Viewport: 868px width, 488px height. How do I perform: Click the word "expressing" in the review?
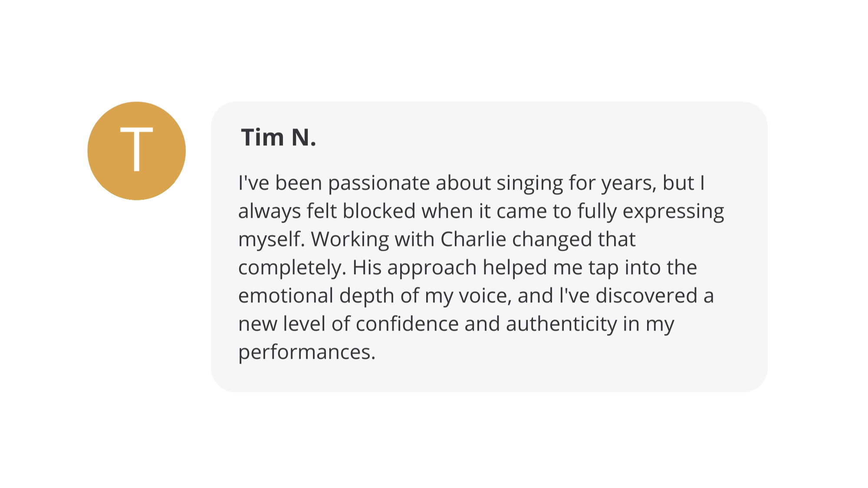[673, 211]
